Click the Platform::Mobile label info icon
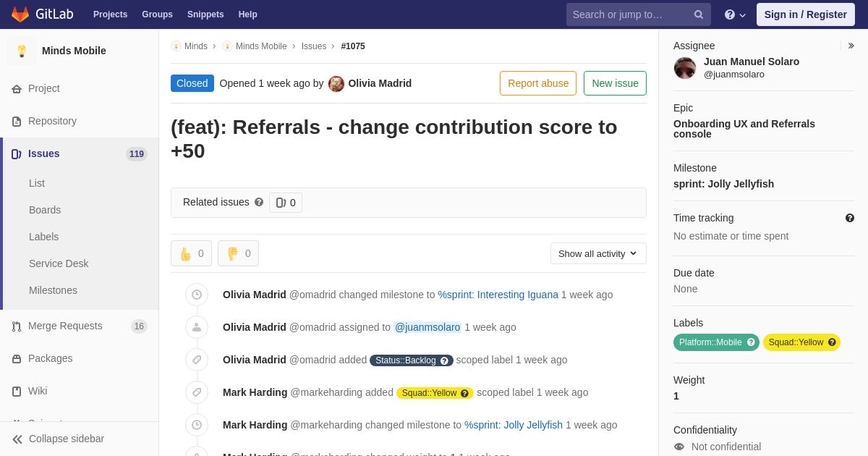 tap(751, 342)
